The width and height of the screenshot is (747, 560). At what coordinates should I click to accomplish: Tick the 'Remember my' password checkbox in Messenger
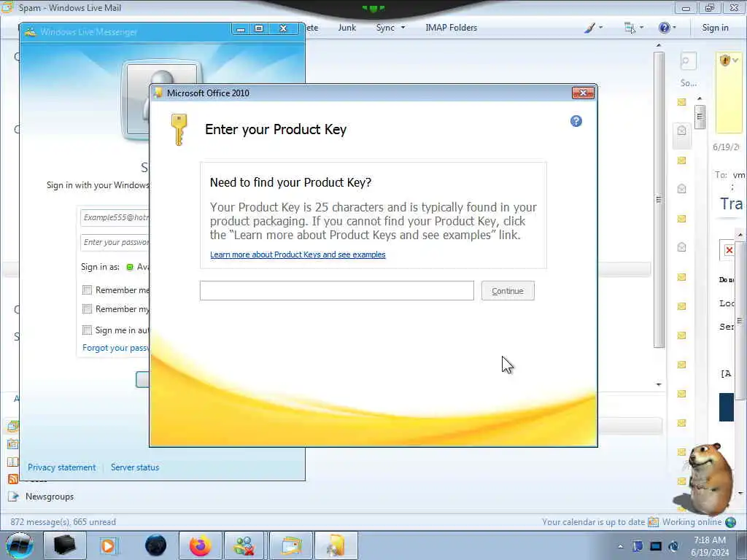click(x=88, y=309)
